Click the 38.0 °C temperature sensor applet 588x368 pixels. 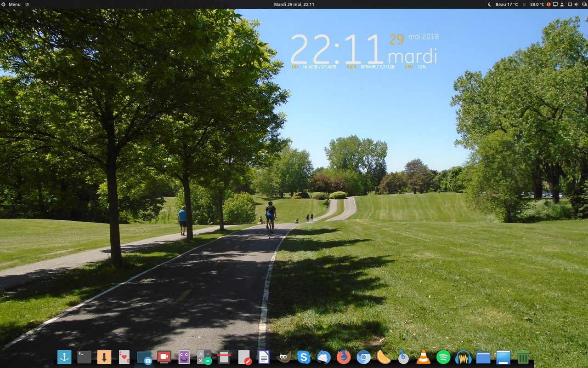point(537,4)
